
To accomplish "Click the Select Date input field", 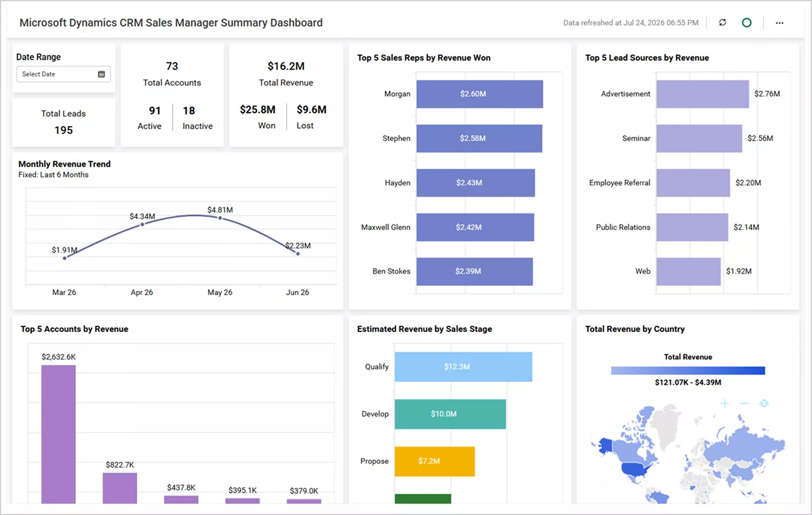I will 63,74.
